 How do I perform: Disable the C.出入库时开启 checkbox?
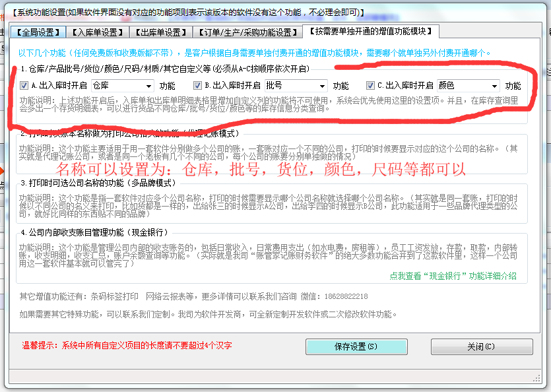coord(370,85)
